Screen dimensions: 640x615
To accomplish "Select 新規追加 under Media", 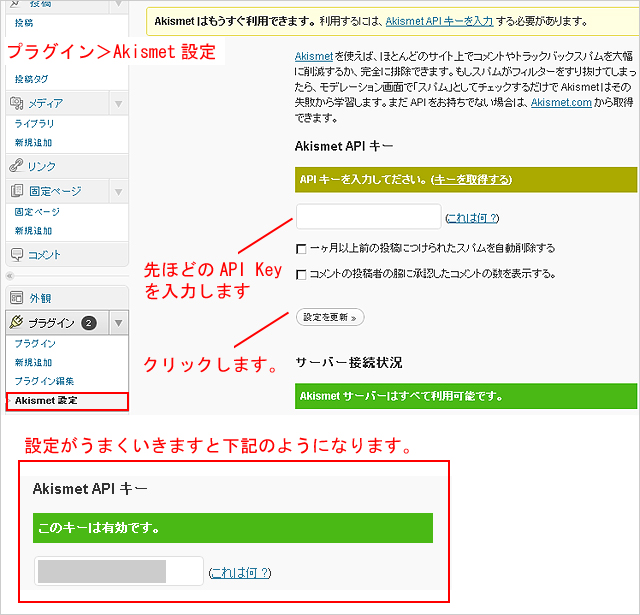I will [33, 142].
